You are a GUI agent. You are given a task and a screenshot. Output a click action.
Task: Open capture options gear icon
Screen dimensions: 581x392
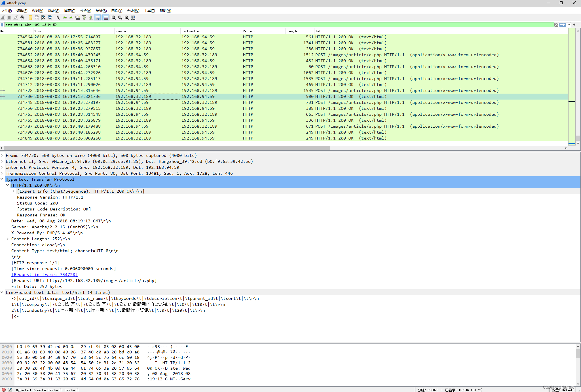22,18
